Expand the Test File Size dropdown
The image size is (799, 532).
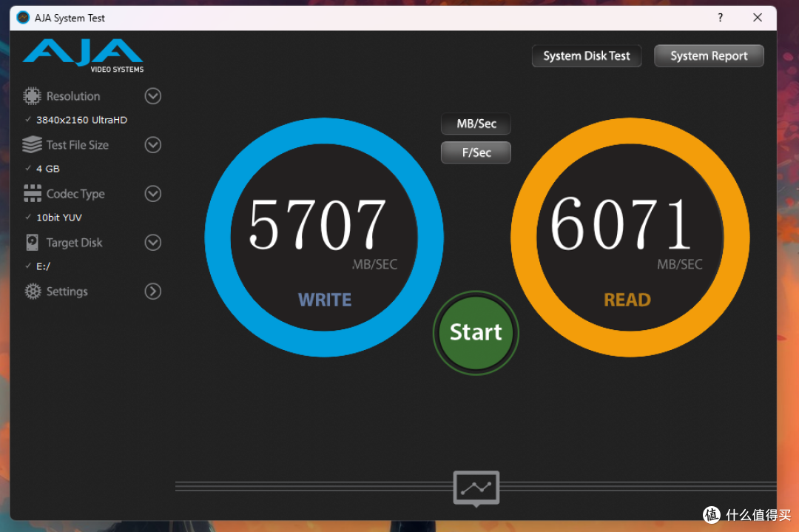point(152,145)
